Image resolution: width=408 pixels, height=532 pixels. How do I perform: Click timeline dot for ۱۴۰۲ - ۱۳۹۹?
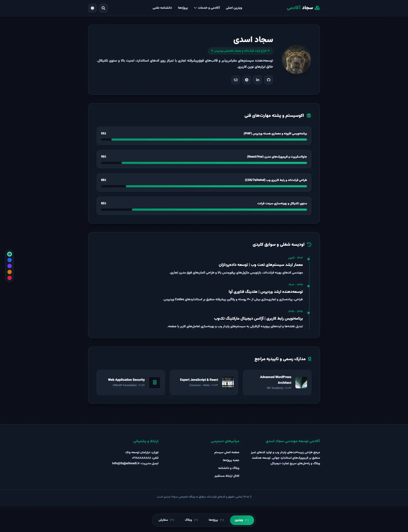click(x=308, y=286)
